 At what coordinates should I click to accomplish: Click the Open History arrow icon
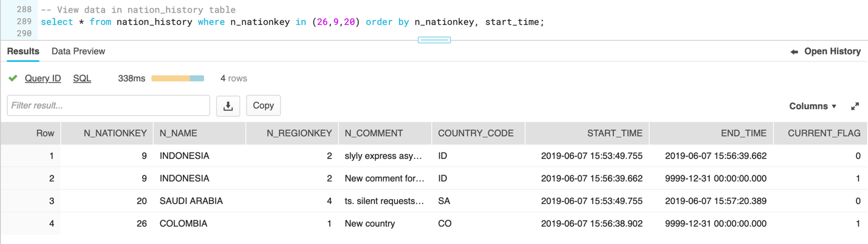(794, 52)
